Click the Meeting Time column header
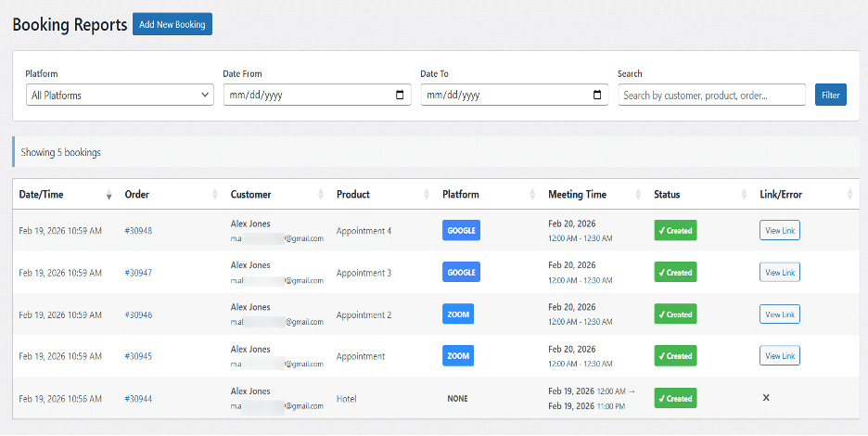The width and height of the screenshot is (868, 436). 578,195
